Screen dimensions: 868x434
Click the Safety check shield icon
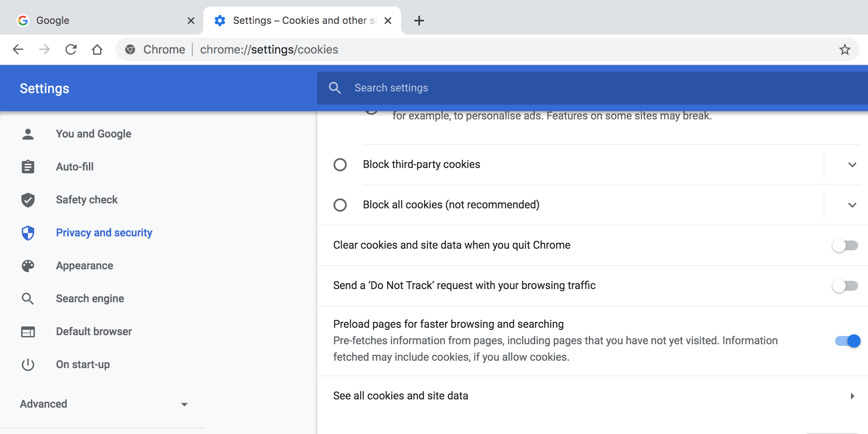(x=28, y=200)
